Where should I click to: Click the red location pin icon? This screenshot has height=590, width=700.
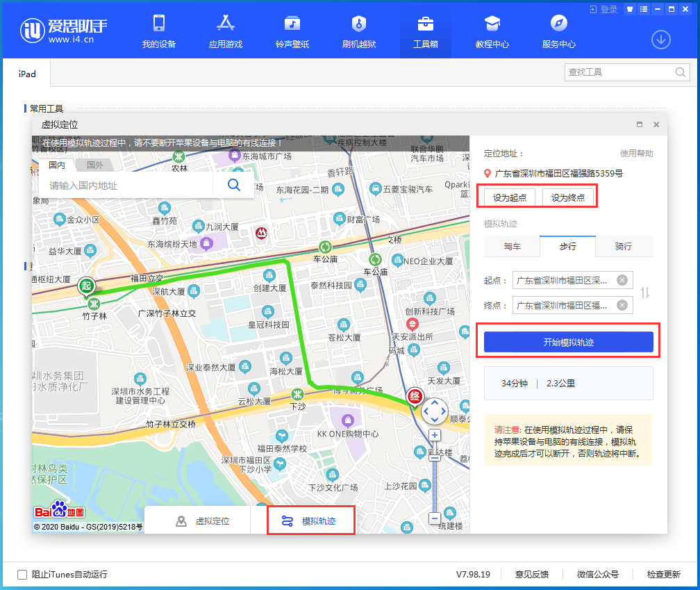point(487,174)
